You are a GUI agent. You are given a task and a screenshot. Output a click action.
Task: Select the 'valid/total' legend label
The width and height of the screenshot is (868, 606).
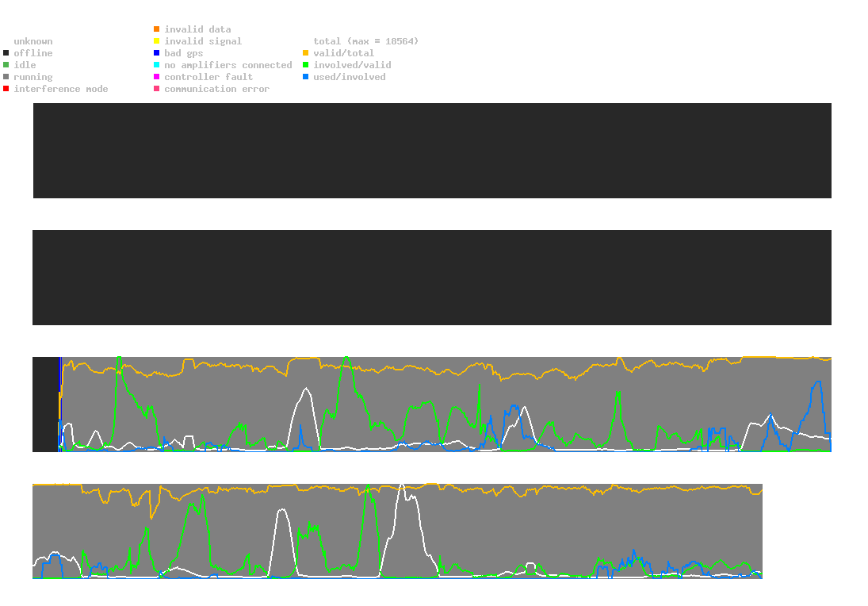[x=344, y=53]
